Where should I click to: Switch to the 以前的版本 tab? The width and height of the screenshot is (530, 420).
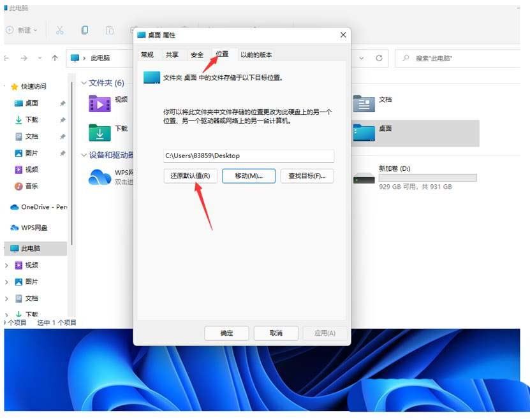[256, 55]
